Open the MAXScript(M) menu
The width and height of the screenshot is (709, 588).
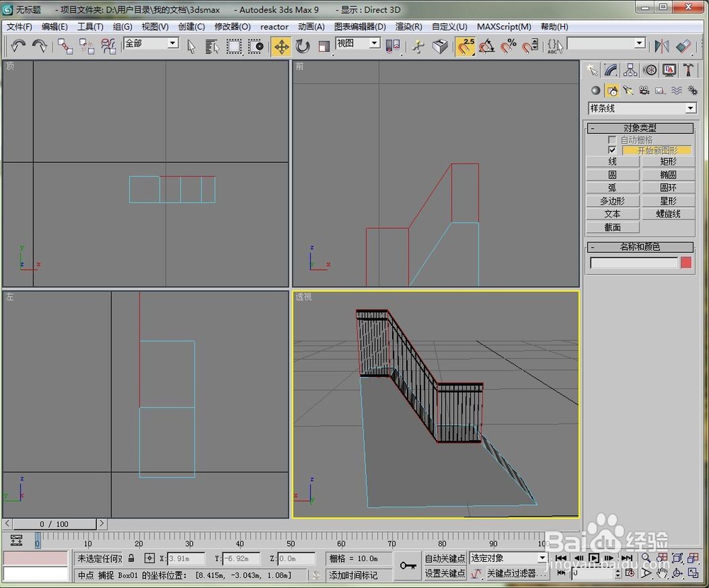coord(503,27)
